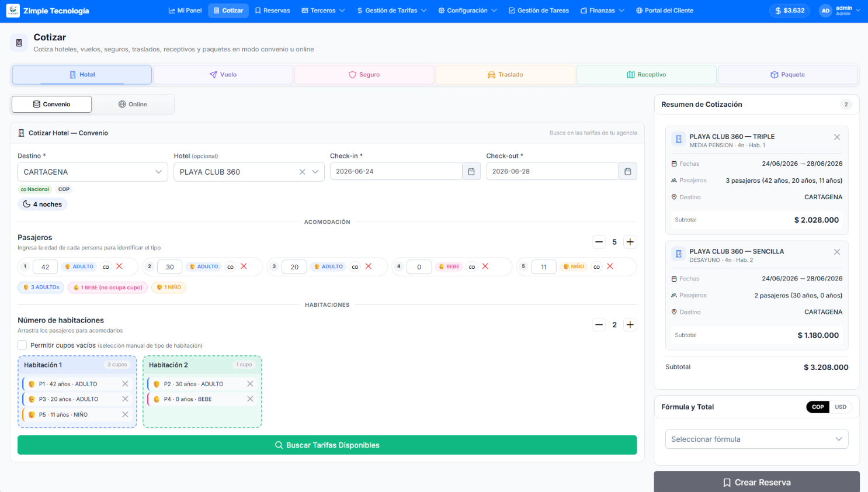Remove passenger 2 aged 30
The image size is (868, 492).
[244, 266]
